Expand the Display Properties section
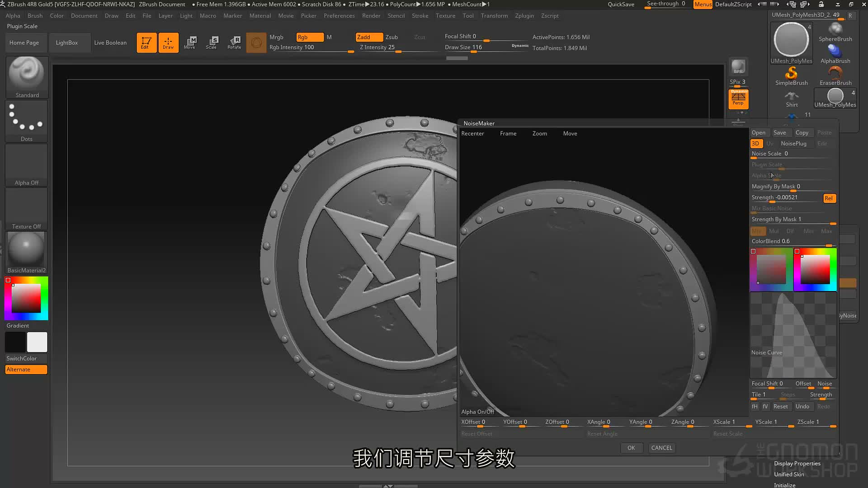 point(797,464)
